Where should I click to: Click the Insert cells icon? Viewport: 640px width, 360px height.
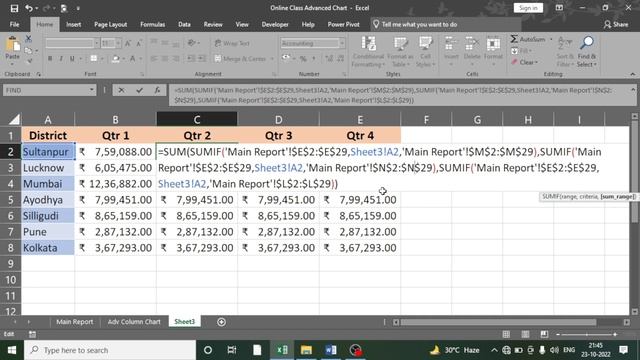coord(451,44)
